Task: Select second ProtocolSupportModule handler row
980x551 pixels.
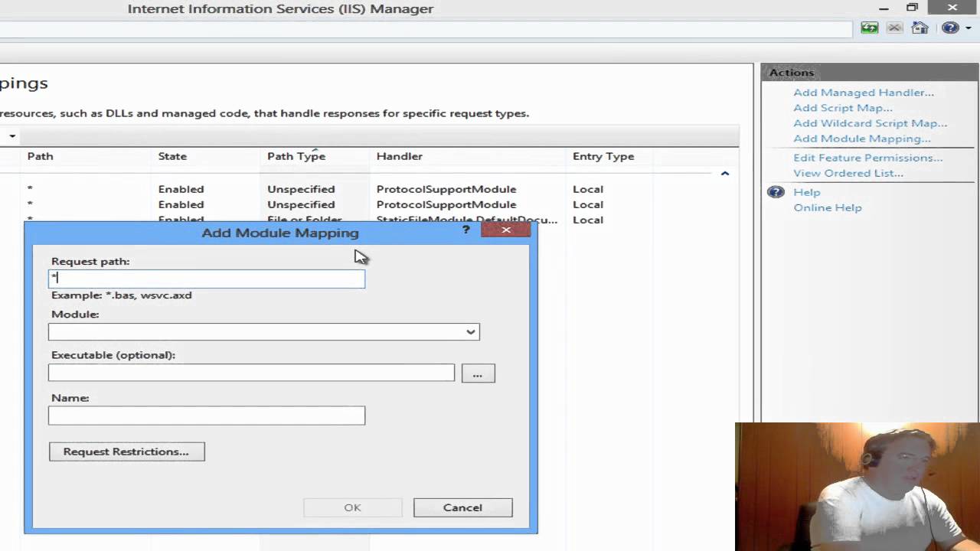Action: (x=369, y=204)
